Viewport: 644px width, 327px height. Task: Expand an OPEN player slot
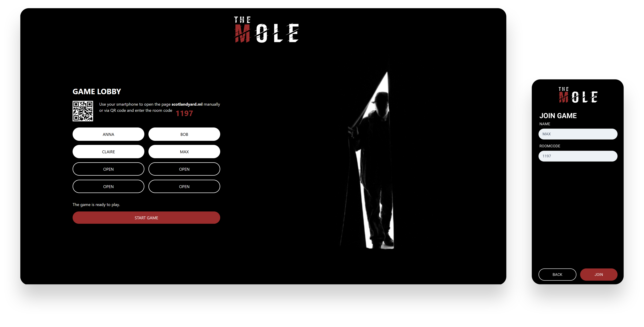(x=108, y=169)
